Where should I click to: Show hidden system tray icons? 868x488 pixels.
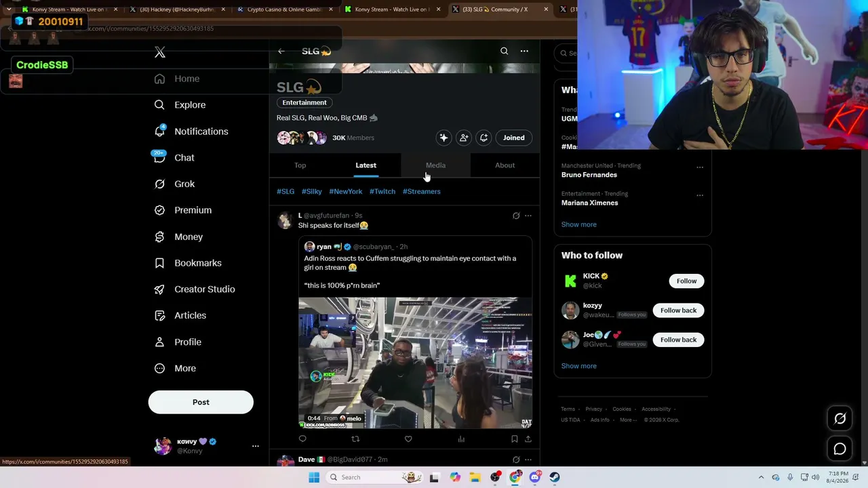(761, 477)
